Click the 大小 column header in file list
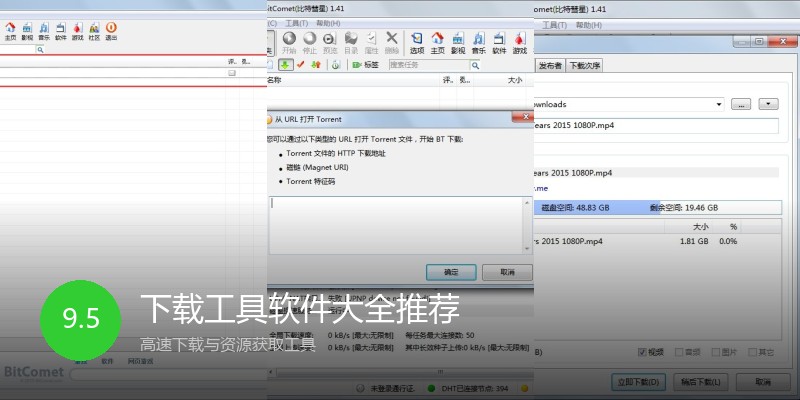 point(701,226)
